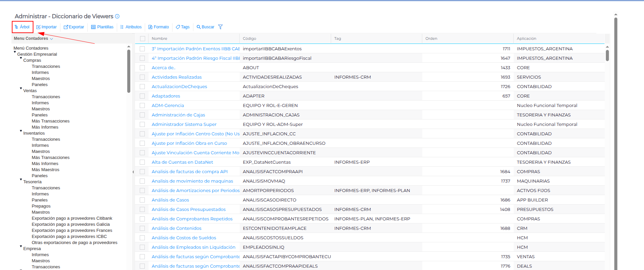Screen dimensions: 644x270
Task: Select the ActualizacionDeCheques row checkbox
Action: pos(142,86)
